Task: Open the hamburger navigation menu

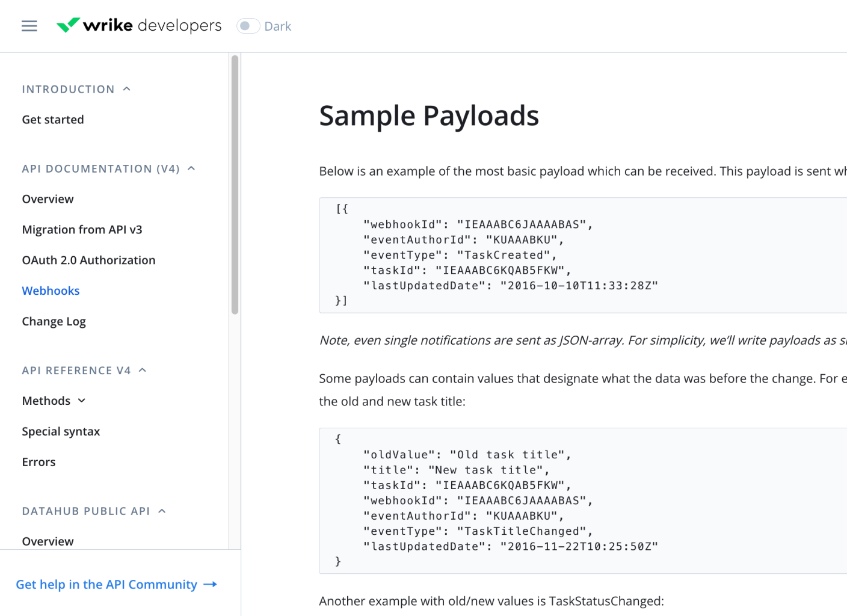Action: point(29,25)
